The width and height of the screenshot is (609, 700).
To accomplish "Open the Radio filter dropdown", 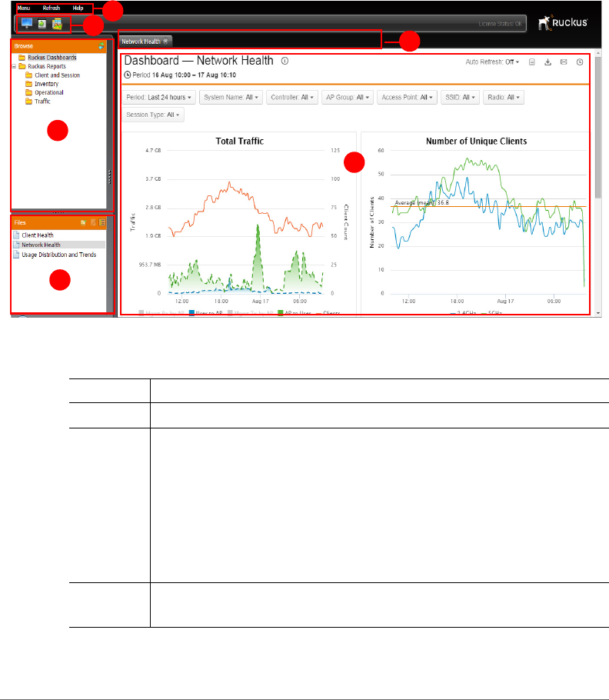I will point(503,98).
